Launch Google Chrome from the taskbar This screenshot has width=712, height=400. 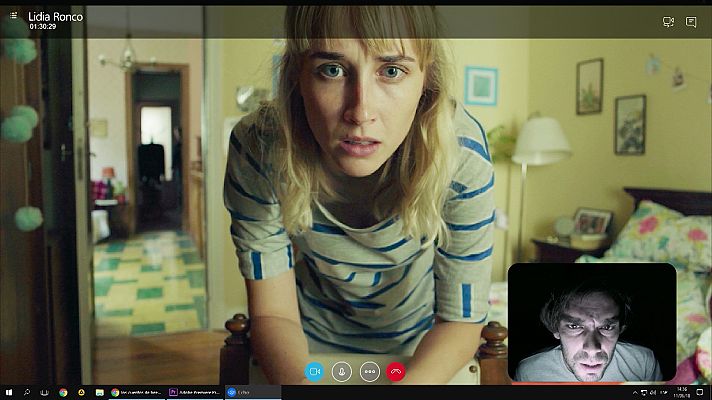pos(63,393)
